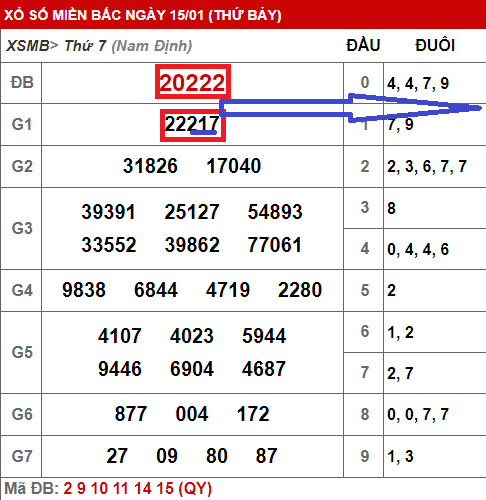Select G2 number 31826
The height and width of the screenshot is (500, 486).
click(x=150, y=166)
